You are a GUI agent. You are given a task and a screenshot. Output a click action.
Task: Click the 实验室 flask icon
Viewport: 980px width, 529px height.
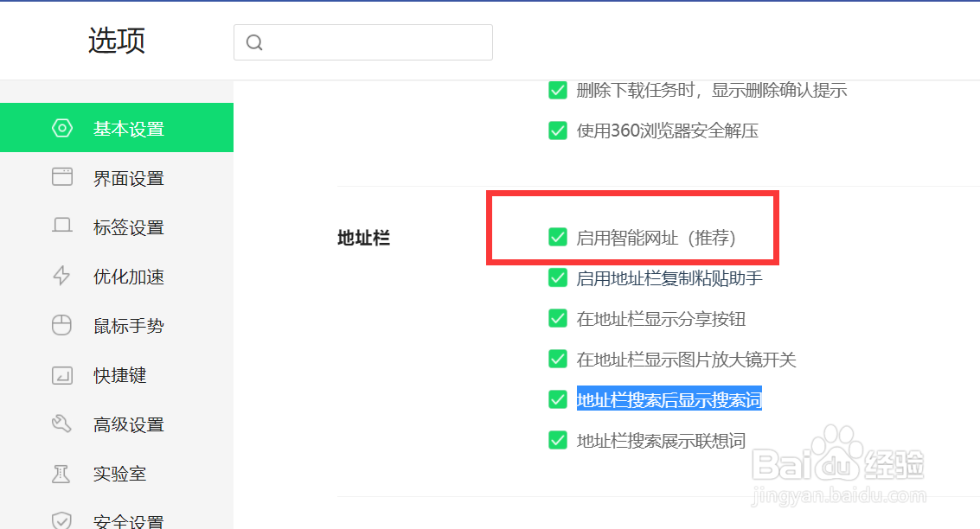pyautogui.click(x=61, y=473)
